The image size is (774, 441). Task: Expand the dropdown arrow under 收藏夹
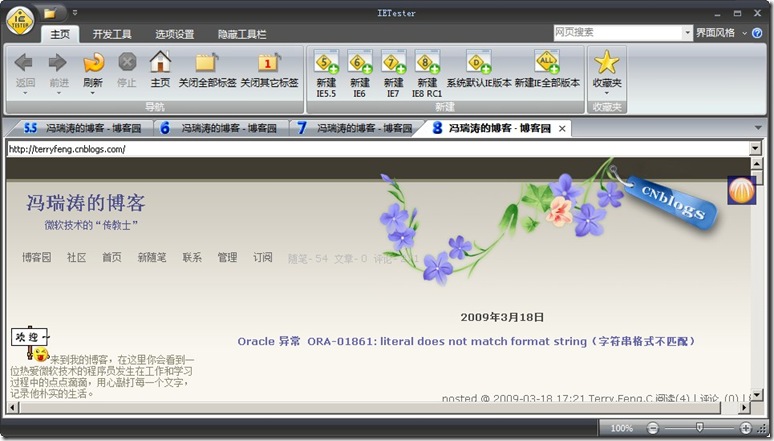[x=607, y=93]
